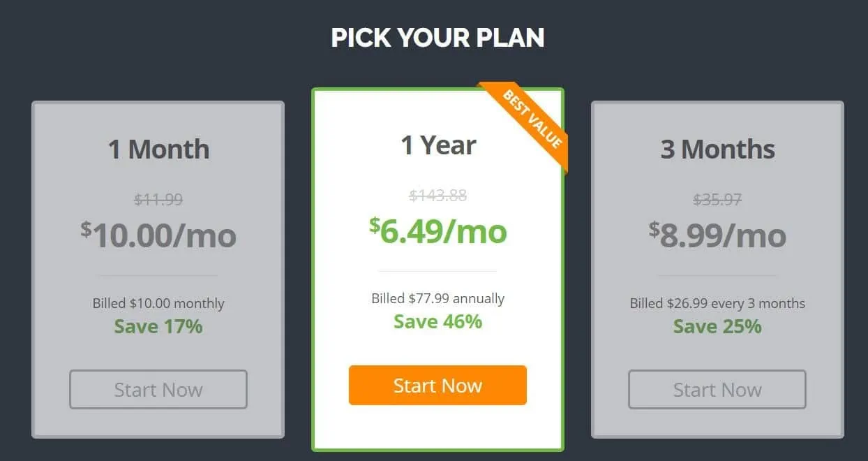Image resolution: width=868 pixels, height=461 pixels.
Task: Click the Save 25% label
Action: 717,326
